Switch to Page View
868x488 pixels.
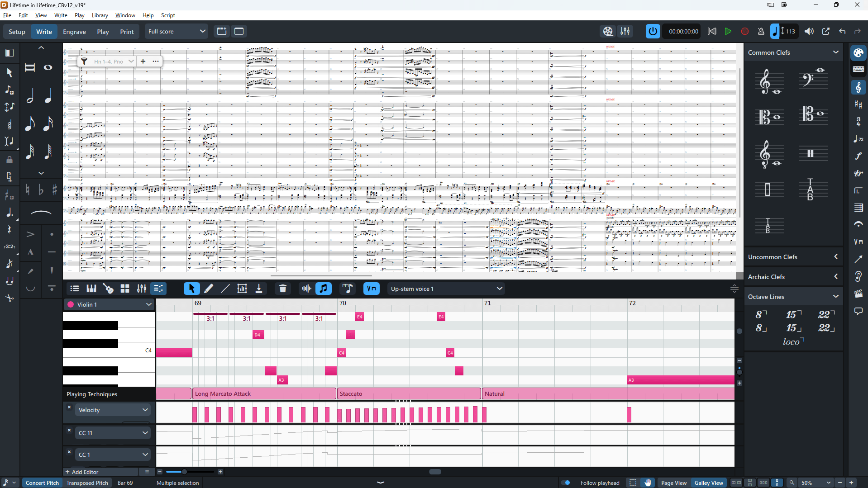[x=673, y=483]
